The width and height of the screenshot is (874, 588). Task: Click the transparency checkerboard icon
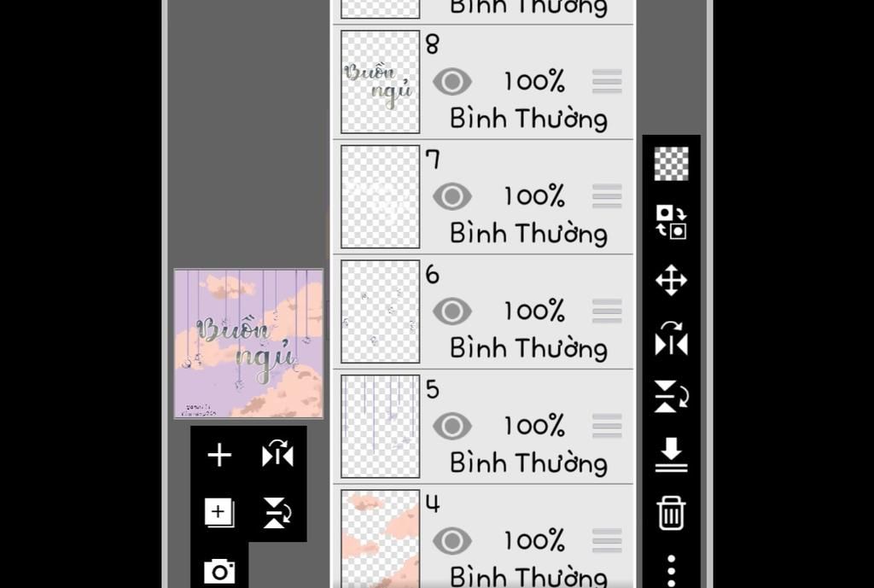click(x=671, y=164)
